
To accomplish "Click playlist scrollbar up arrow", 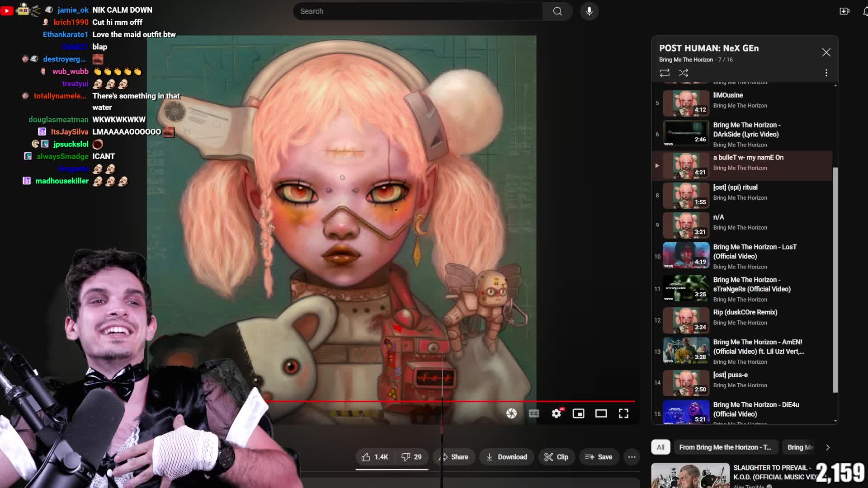I will [x=835, y=85].
